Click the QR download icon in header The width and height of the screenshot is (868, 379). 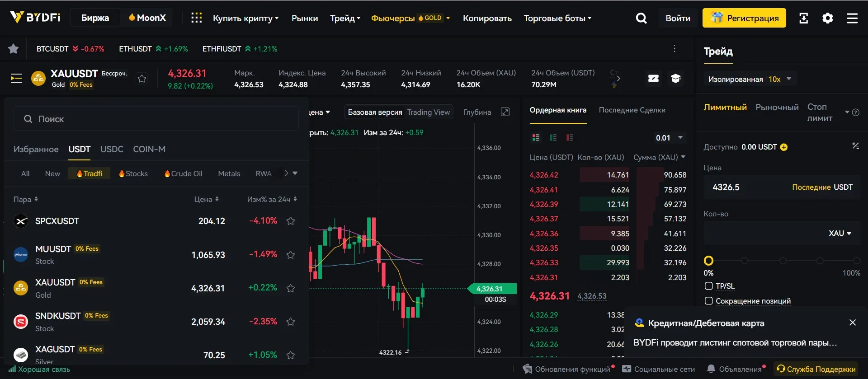tap(803, 18)
